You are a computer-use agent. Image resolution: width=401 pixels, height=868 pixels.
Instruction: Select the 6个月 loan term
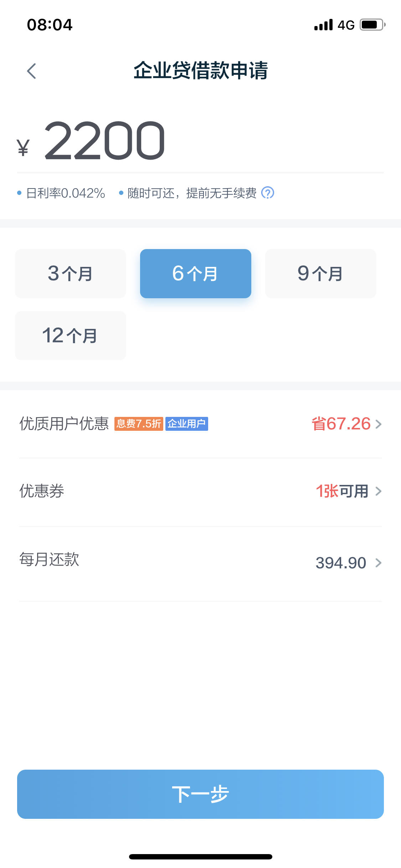click(x=196, y=274)
